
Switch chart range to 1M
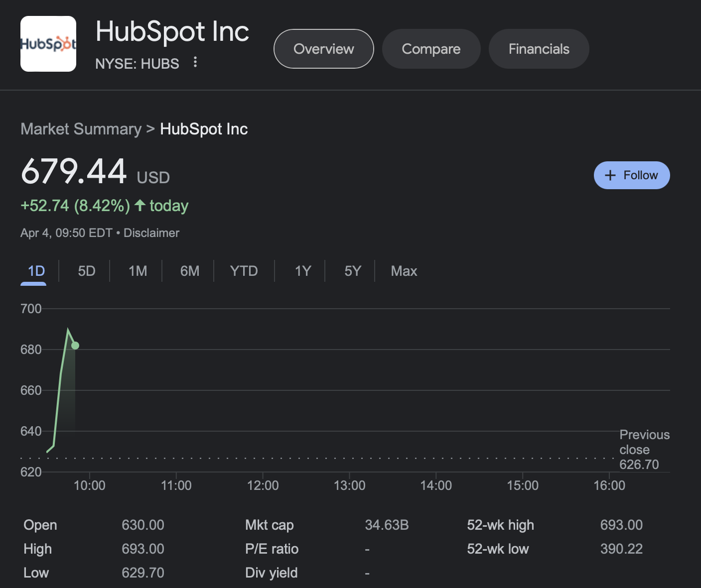[x=137, y=271]
